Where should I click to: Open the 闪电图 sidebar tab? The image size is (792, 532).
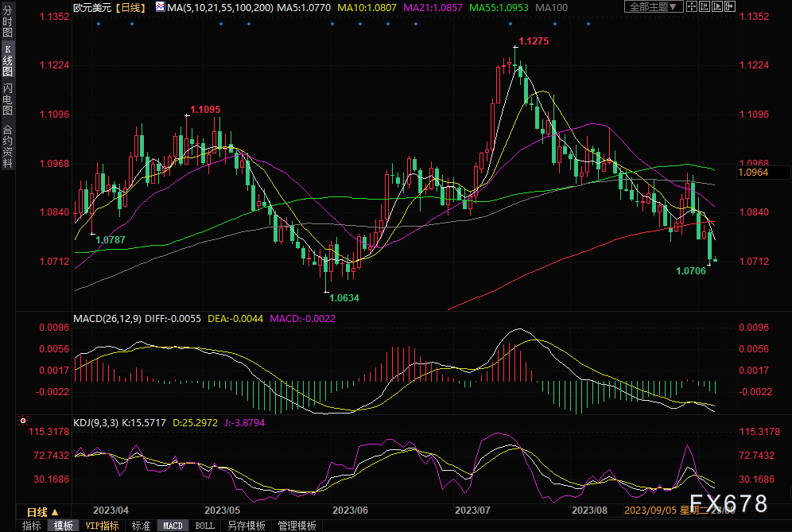(7, 100)
